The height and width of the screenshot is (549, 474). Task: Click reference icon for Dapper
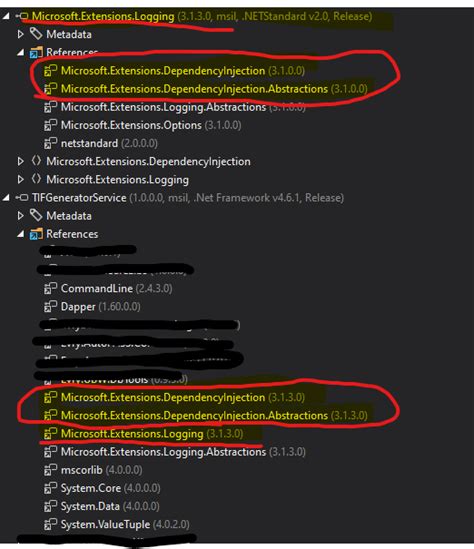[50, 307]
